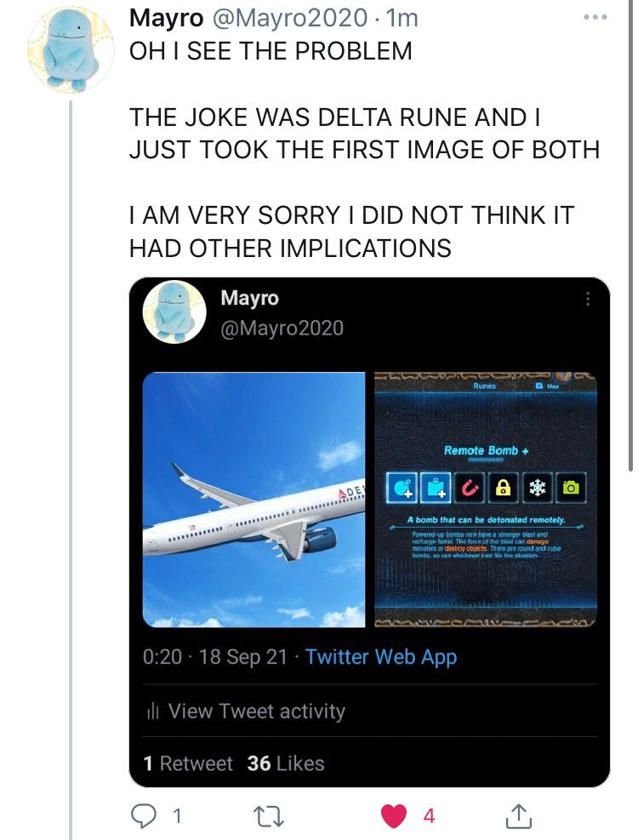638x840 pixels.
Task: Show the 36 Likes list
Action: (x=286, y=763)
